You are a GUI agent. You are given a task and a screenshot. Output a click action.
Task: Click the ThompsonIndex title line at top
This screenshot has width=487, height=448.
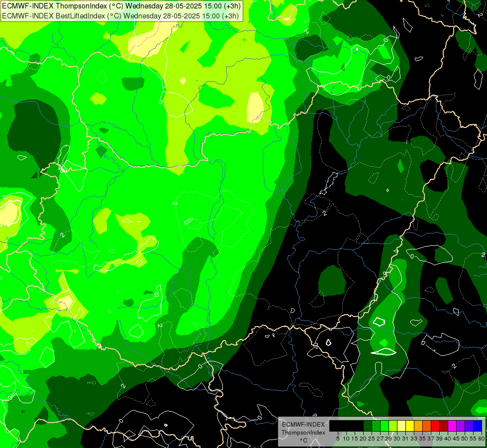coord(121,6)
